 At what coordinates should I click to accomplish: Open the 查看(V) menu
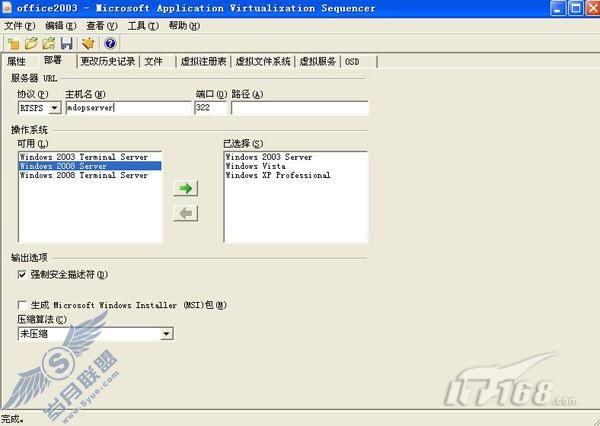(x=101, y=26)
